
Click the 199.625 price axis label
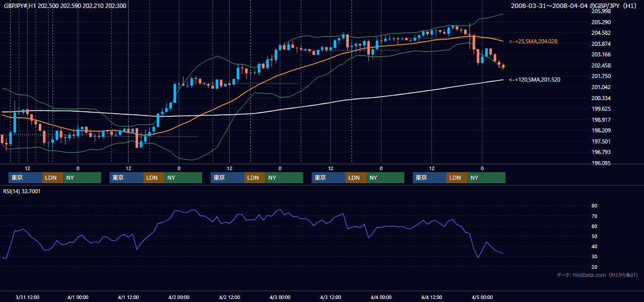coord(601,109)
